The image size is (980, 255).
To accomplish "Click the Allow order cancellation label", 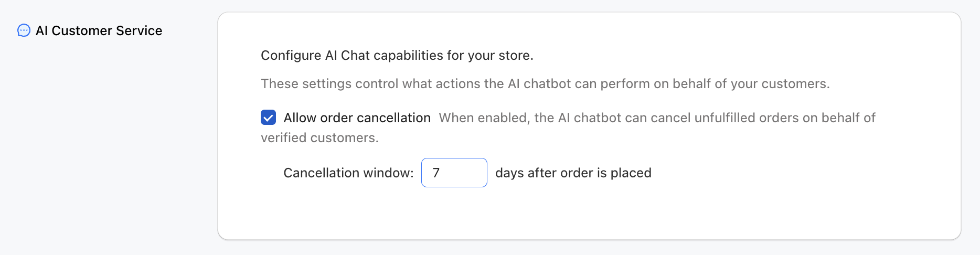I will point(357,118).
